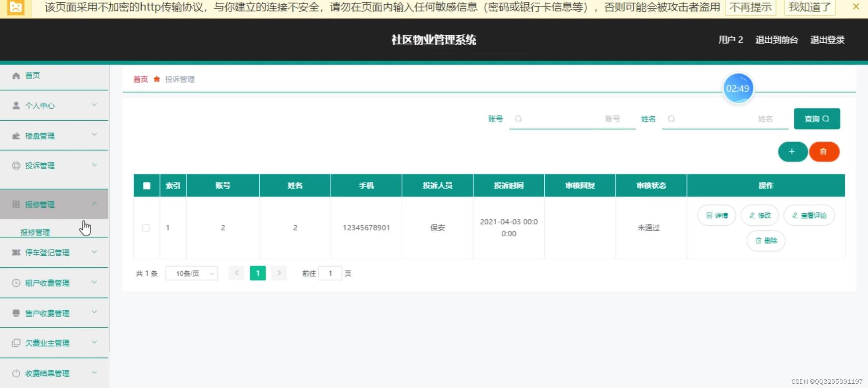Expand 售户收费管理 menu chevron
868x388 pixels.
tap(94, 312)
